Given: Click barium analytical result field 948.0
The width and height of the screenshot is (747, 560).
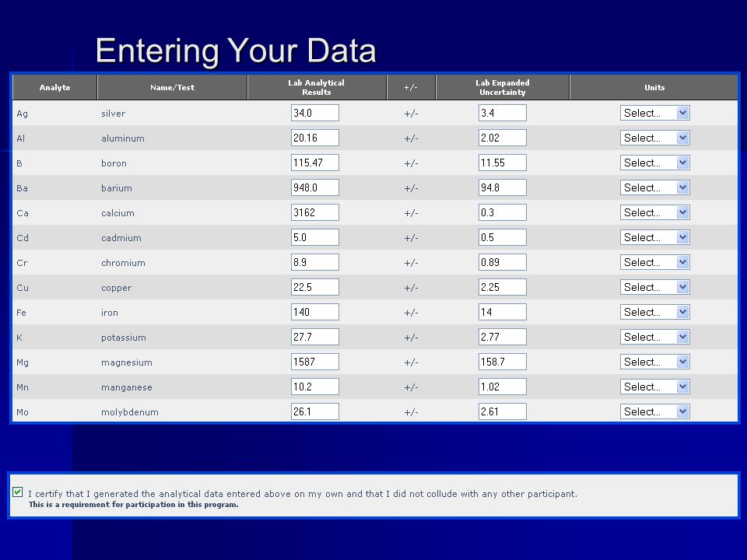Looking at the screenshot, I should [x=315, y=187].
